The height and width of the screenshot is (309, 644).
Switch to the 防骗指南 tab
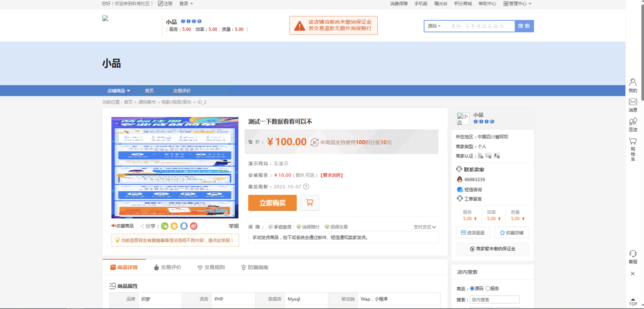point(255,267)
